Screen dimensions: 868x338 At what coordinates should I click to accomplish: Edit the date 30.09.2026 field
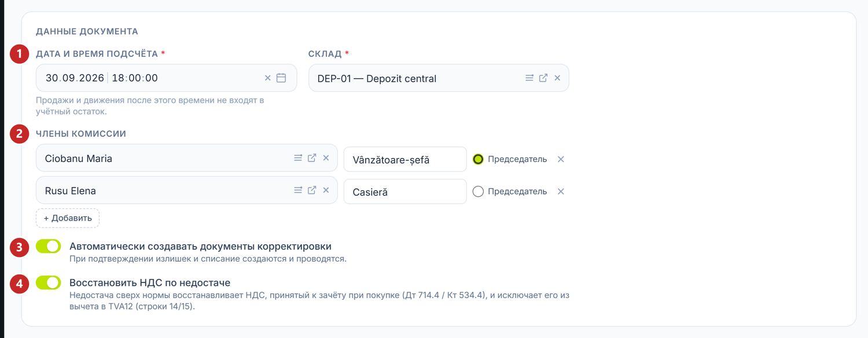(167, 78)
